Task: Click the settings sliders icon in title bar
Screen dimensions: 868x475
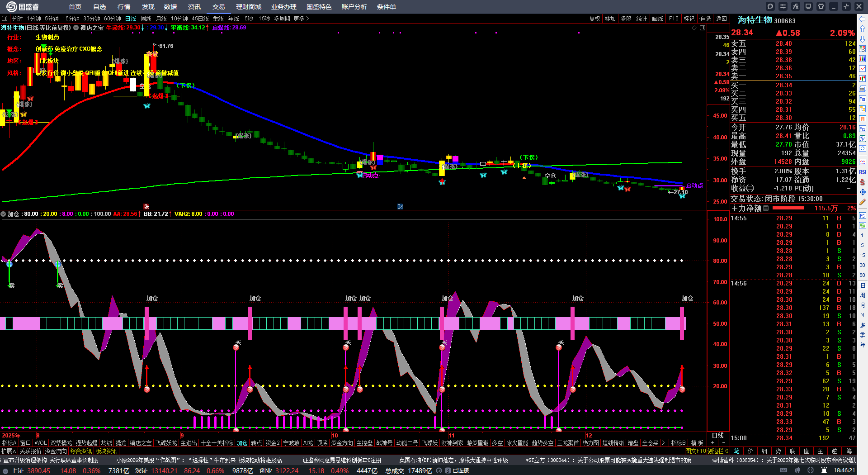Action: (783, 6)
